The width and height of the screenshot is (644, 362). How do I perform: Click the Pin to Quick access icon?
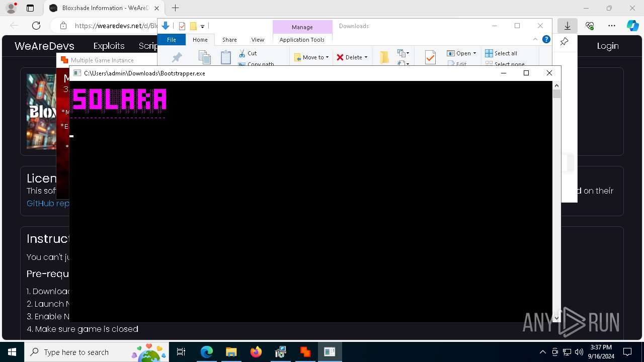(177, 57)
